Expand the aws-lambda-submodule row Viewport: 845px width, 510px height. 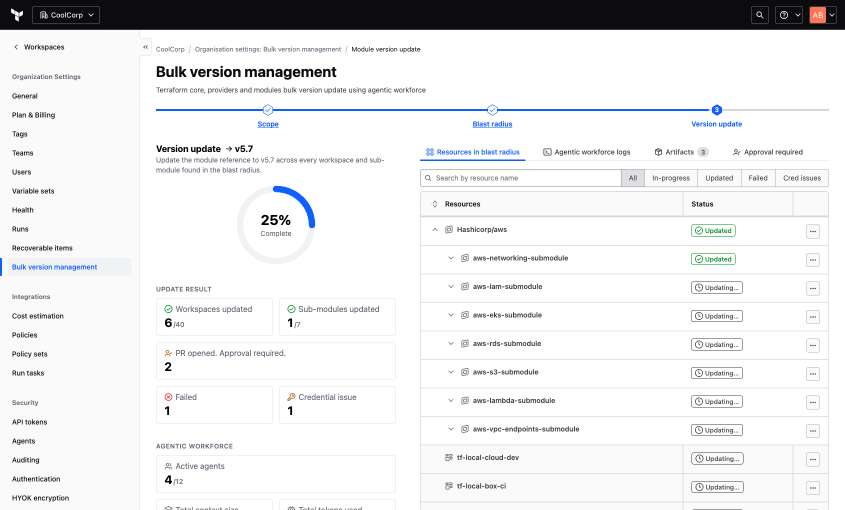point(451,401)
